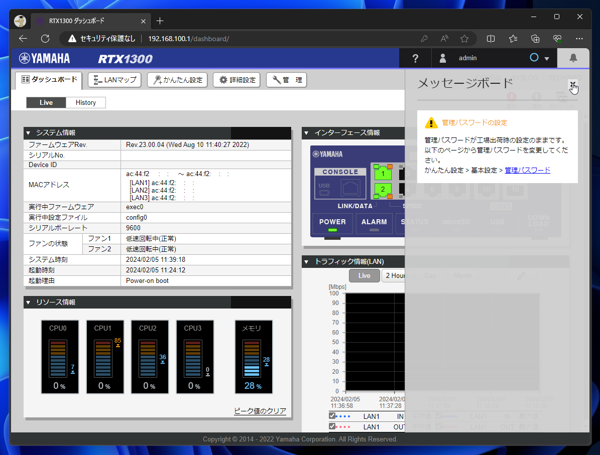600x455 pixels.
Task: Select the traffic Live button
Action: (x=364, y=276)
